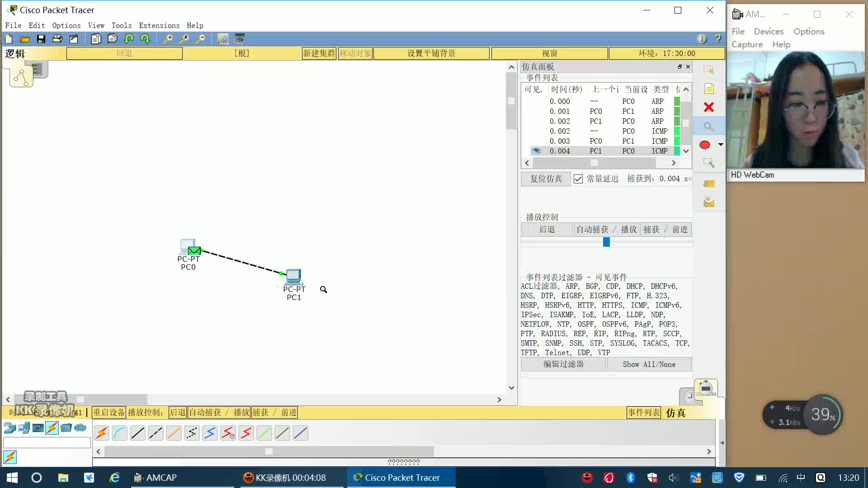Open the Extensions menu
Image resolution: width=868 pixels, height=488 pixels.
[x=159, y=26]
